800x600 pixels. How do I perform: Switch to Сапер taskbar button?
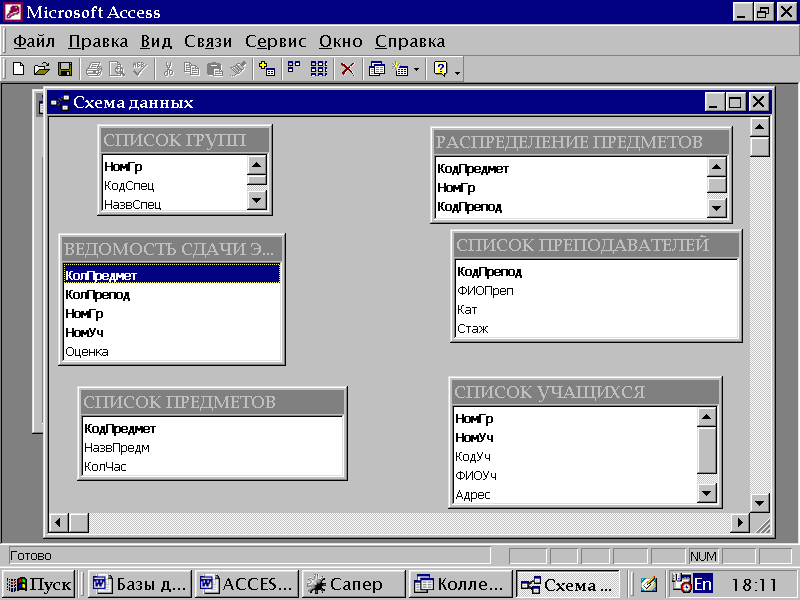[354, 584]
